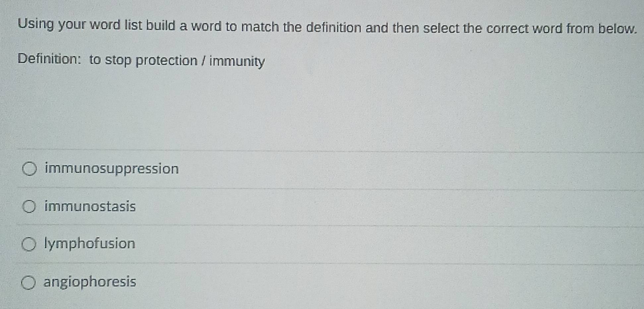Select the immunostasis radio button
Image resolution: width=644 pixels, height=309 pixels.
pos(30,207)
